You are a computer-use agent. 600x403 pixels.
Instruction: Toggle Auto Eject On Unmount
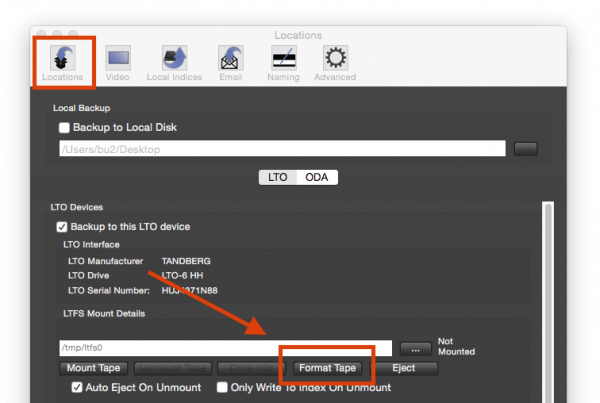point(78,388)
